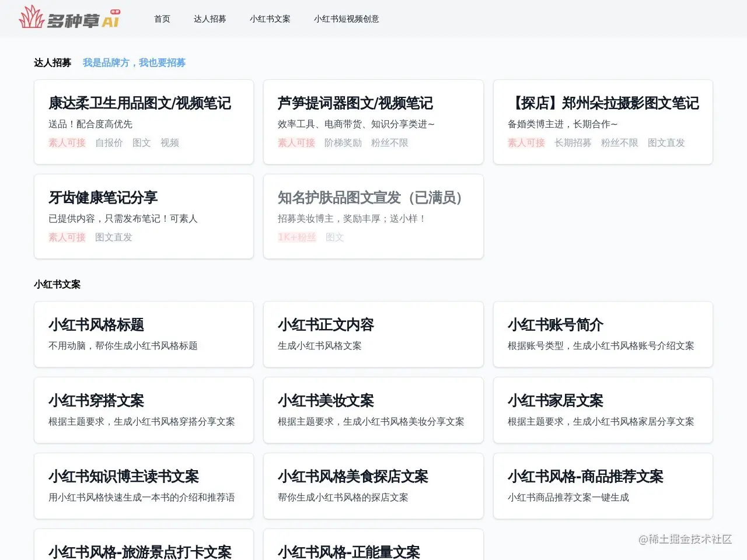Click 素人可接 tag on 康达柔 card

67,143
